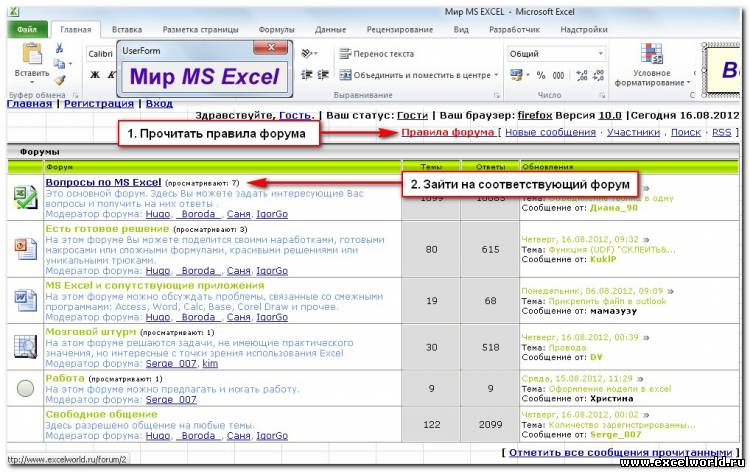Viewport: 750px width, 472px height.
Task: Open the Общий number format dropdown
Action: click(601, 54)
